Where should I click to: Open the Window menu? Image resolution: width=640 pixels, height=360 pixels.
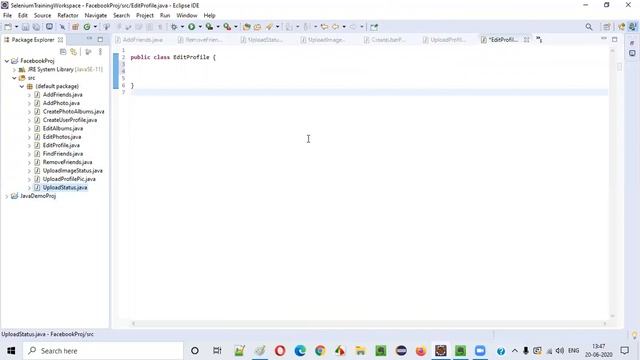[x=187, y=16]
